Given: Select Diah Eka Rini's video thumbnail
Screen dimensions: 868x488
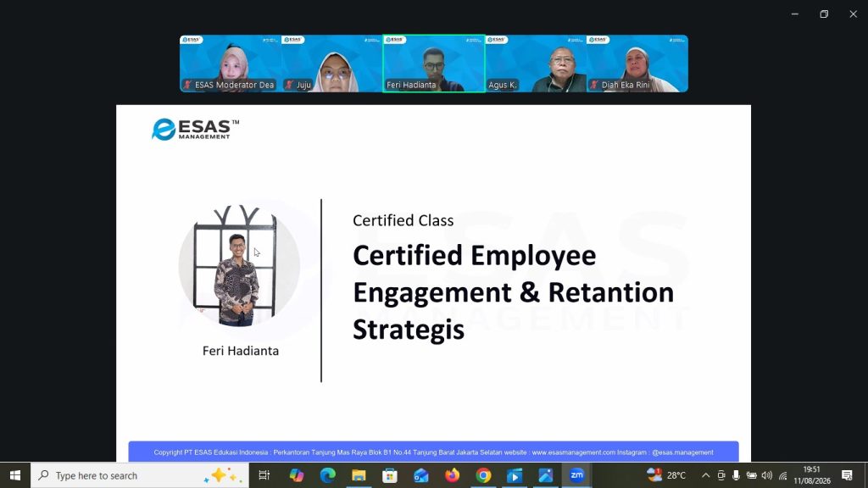Looking at the screenshot, I should pos(637,64).
